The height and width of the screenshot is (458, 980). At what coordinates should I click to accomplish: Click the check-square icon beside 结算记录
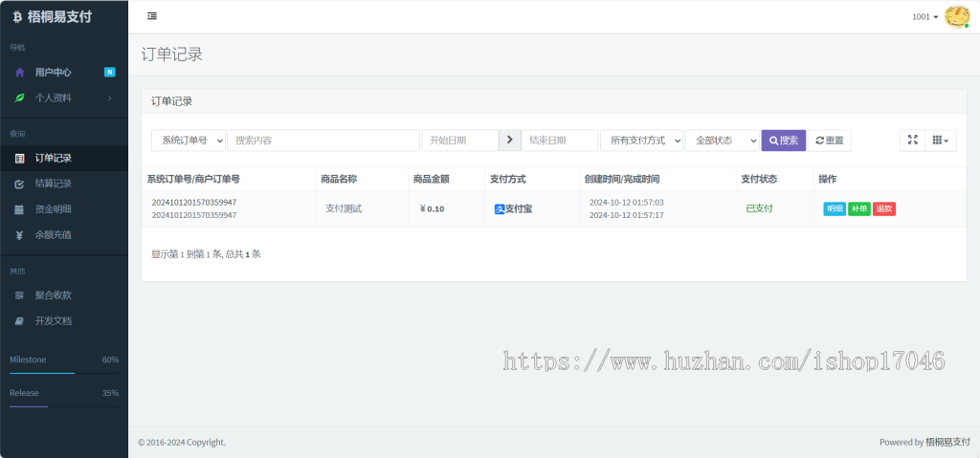[19, 184]
